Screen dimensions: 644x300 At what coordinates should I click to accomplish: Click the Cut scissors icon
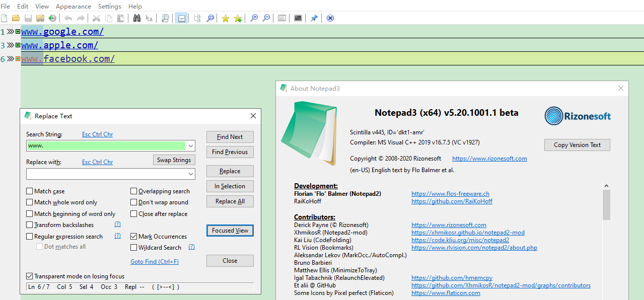96,18
